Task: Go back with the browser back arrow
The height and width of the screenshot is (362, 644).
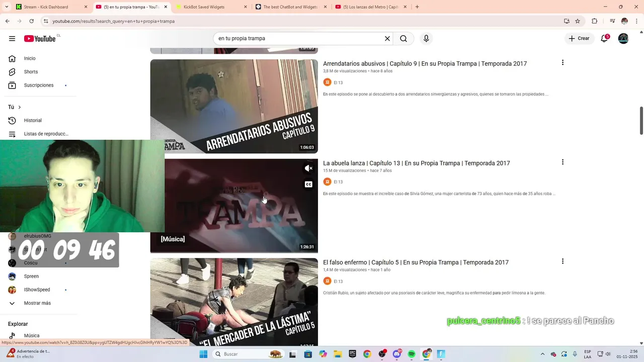Action: coord(7,21)
